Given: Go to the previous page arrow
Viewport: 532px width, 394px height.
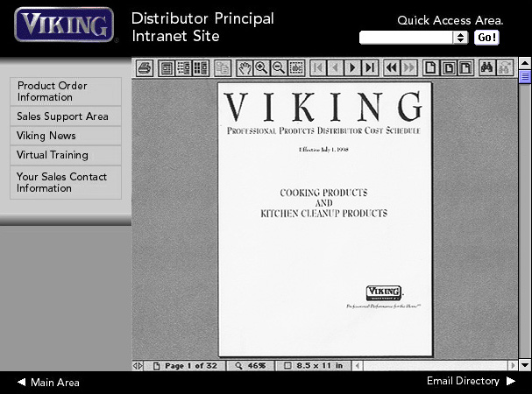Looking at the screenshot, I should 335,68.
